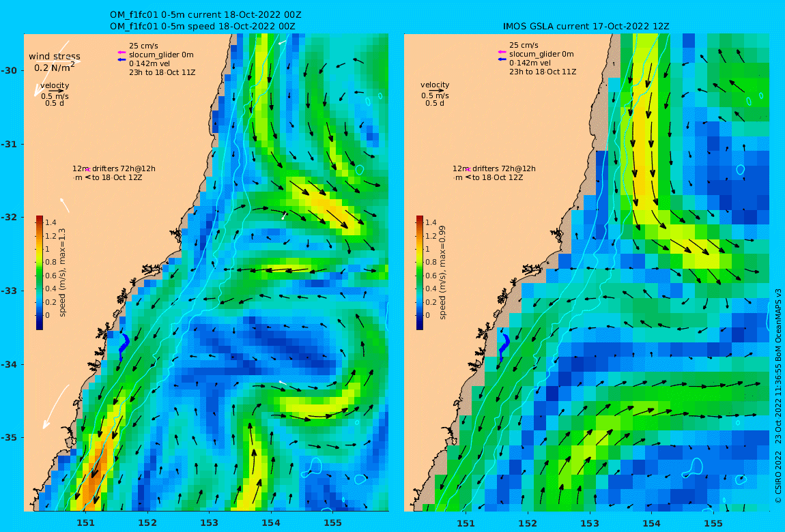Screen dimensions: 785x532
Task: Click the '1.4' colorbar tick in the OM_f1fc01 map
Action: pyautogui.click(x=51, y=223)
